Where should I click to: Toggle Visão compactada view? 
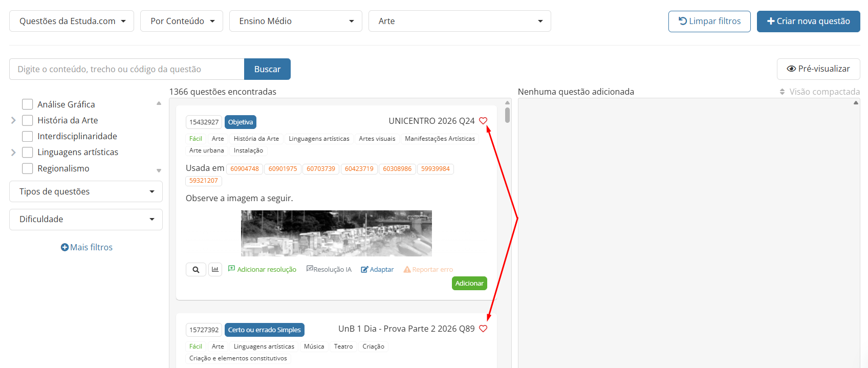pyautogui.click(x=819, y=92)
